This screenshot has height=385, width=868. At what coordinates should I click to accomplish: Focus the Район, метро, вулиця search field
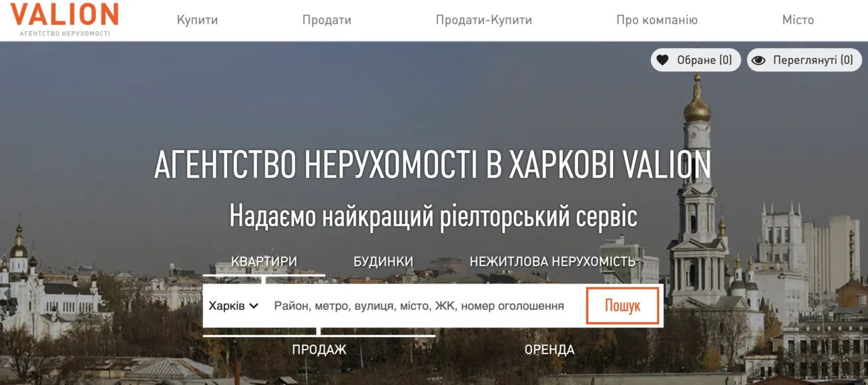419,306
